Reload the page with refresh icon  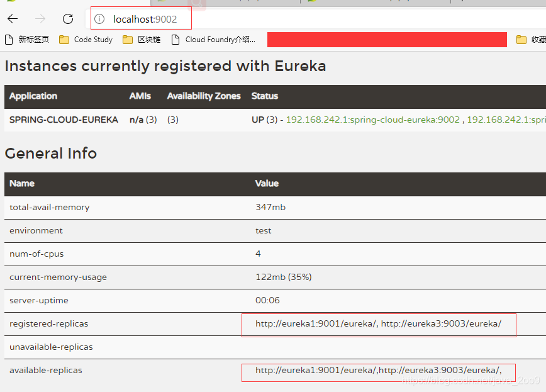click(x=68, y=18)
